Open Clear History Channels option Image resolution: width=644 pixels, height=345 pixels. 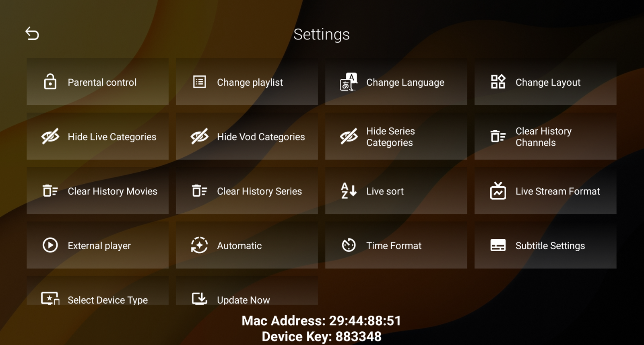click(545, 136)
